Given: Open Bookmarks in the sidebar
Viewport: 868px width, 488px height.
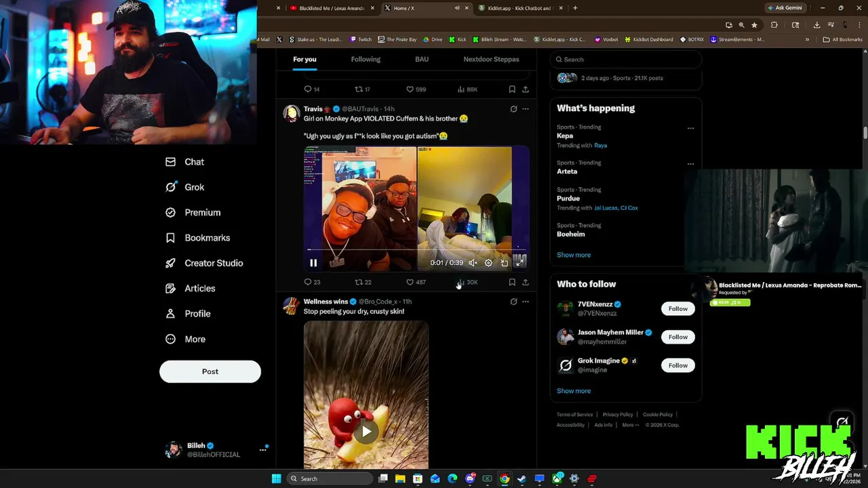Looking at the screenshot, I should (x=198, y=238).
